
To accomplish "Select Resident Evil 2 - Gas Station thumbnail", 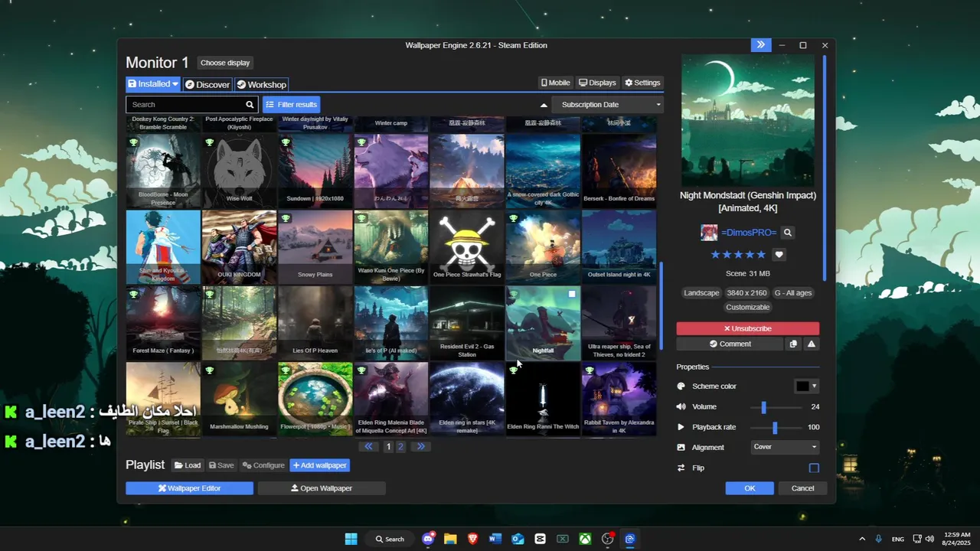I will 467,322.
